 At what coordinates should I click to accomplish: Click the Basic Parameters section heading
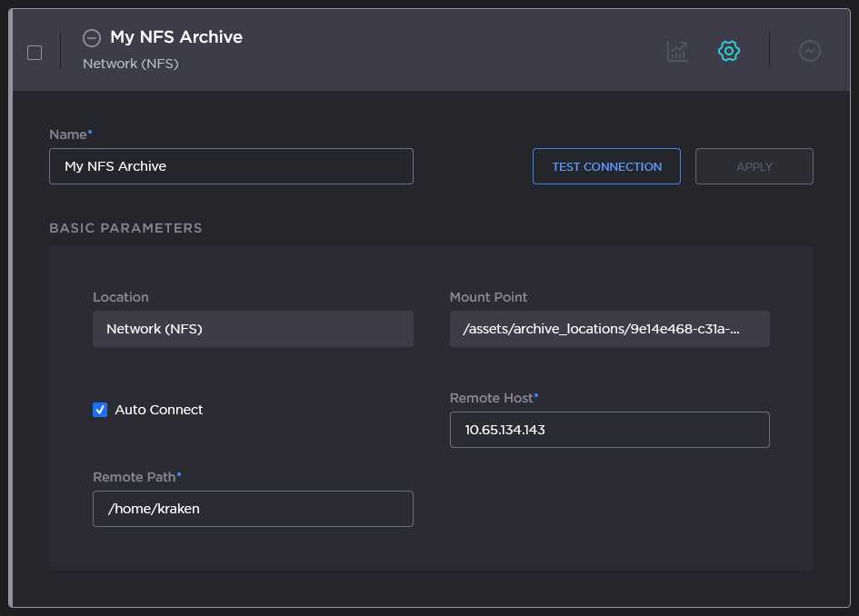125,228
